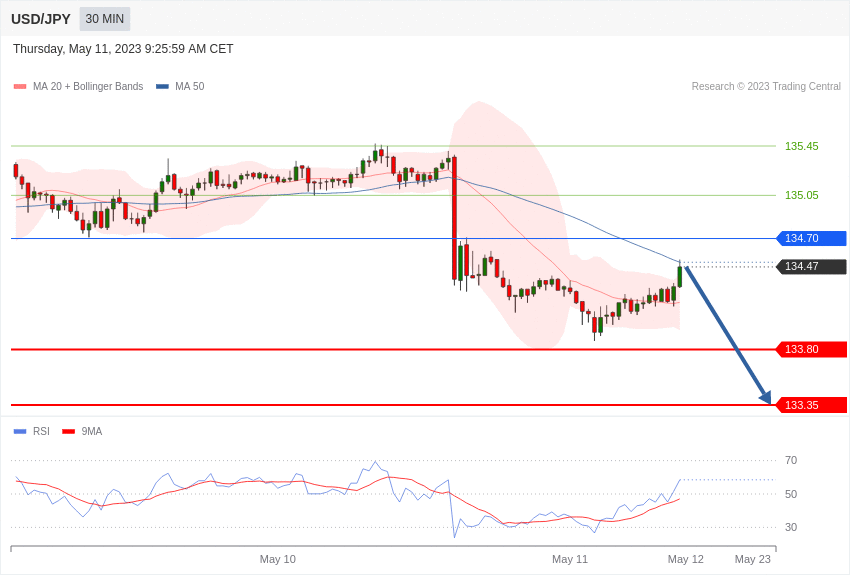This screenshot has width=850, height=576.
Task: Click the MA 20 + Bollinger Bands legend swatch
Action: (20, 87)
